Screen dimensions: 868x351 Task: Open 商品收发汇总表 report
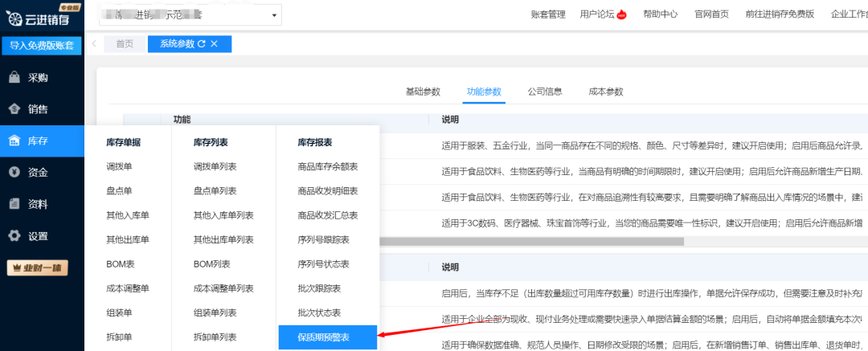pos(328,215)
